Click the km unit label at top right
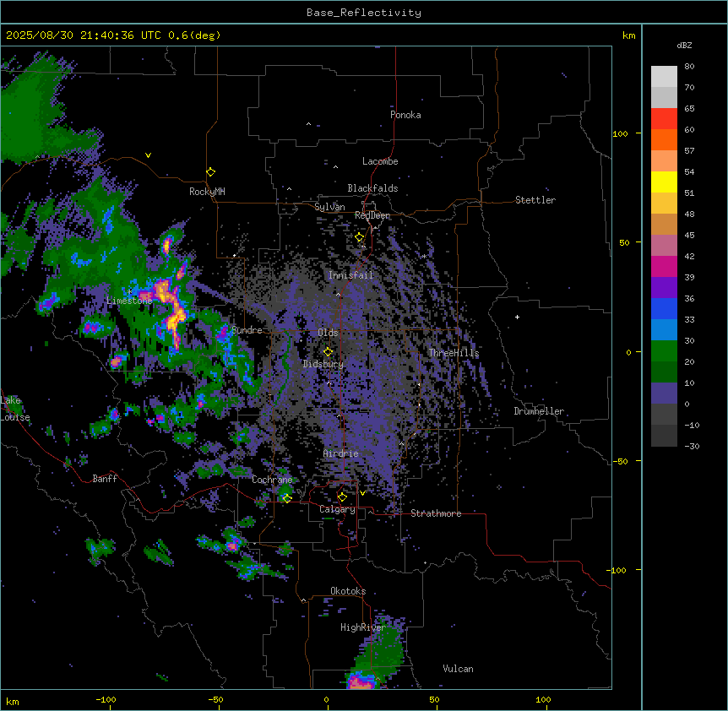Image resolution: width=728 pixels, height=711 pixels. pyautogui.click(x=628, y=35)
